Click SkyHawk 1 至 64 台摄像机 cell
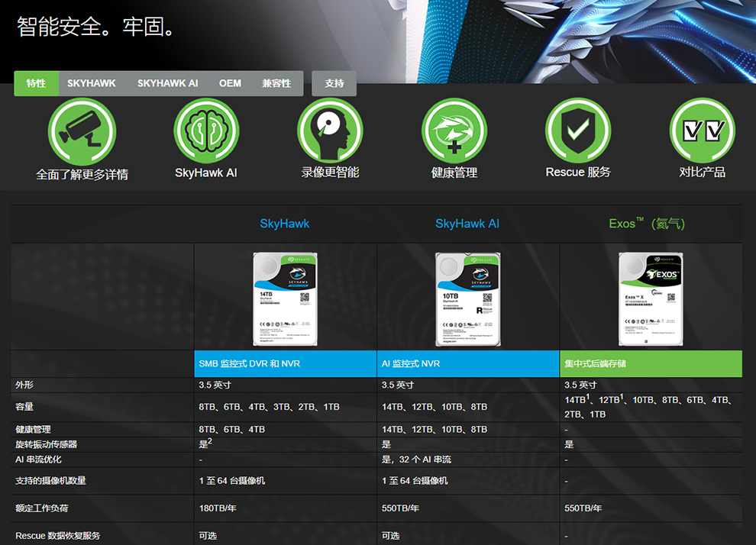 pos(232,480)
